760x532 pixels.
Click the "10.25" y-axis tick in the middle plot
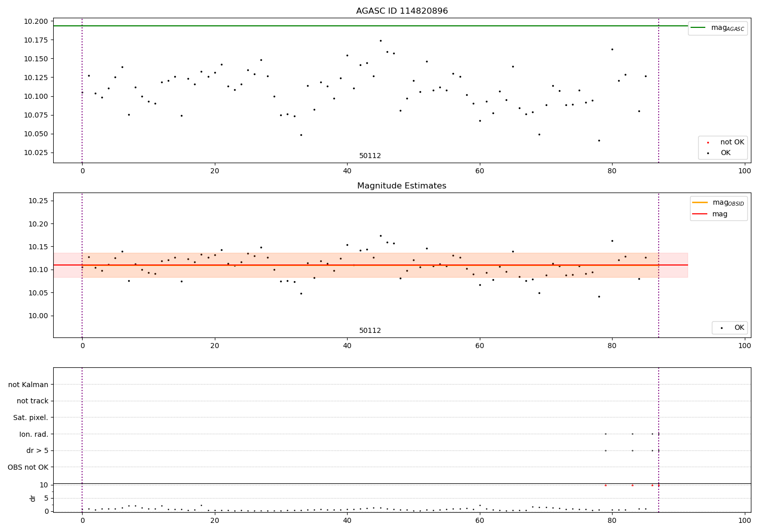(x=38, y=201)
